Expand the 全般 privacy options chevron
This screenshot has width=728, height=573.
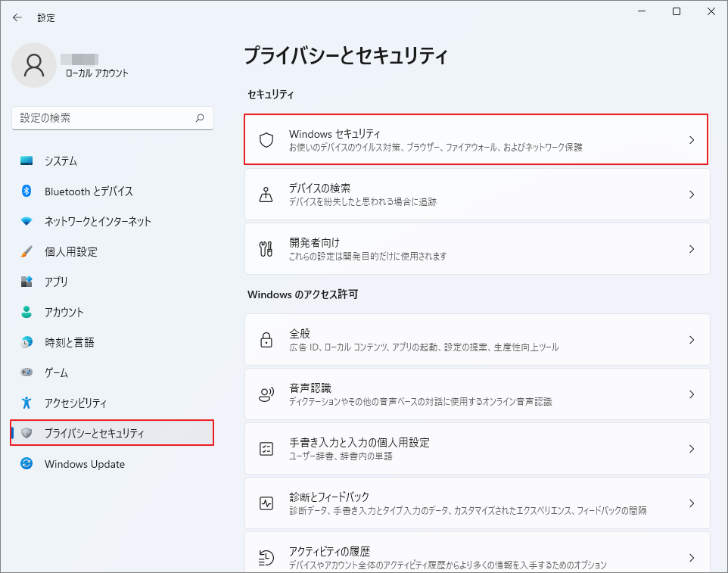point(692,340)
